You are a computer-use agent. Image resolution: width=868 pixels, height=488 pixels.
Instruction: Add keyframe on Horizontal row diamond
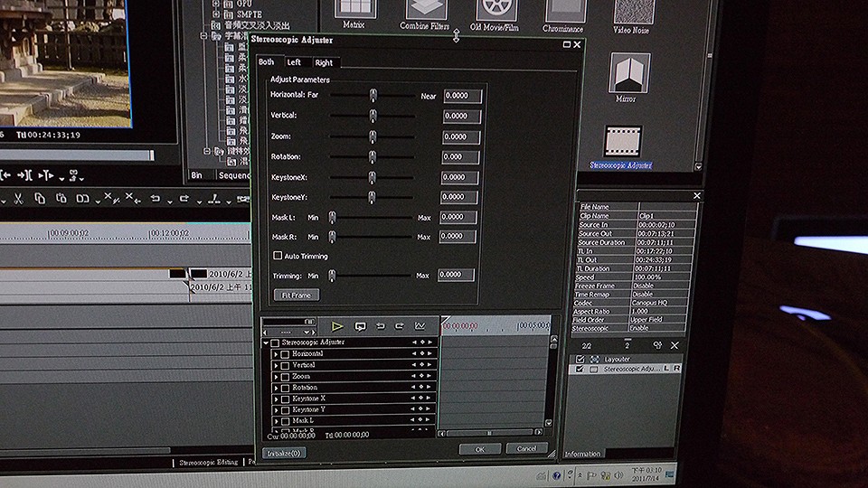(x=422, y=353)
